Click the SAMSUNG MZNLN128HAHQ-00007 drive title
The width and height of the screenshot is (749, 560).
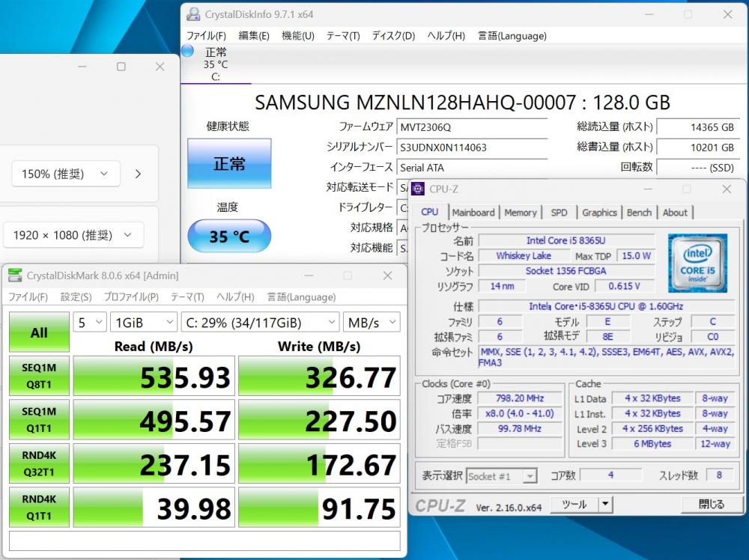click(462, 103)
